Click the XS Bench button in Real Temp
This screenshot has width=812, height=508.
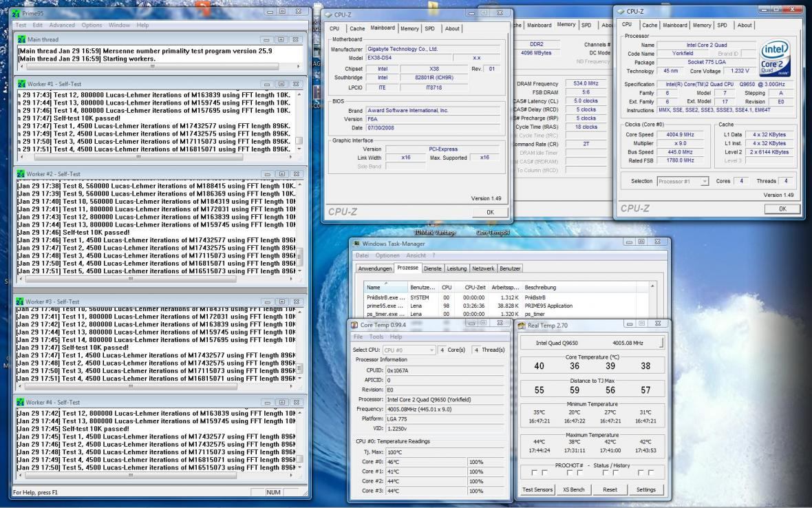[573, 489]
